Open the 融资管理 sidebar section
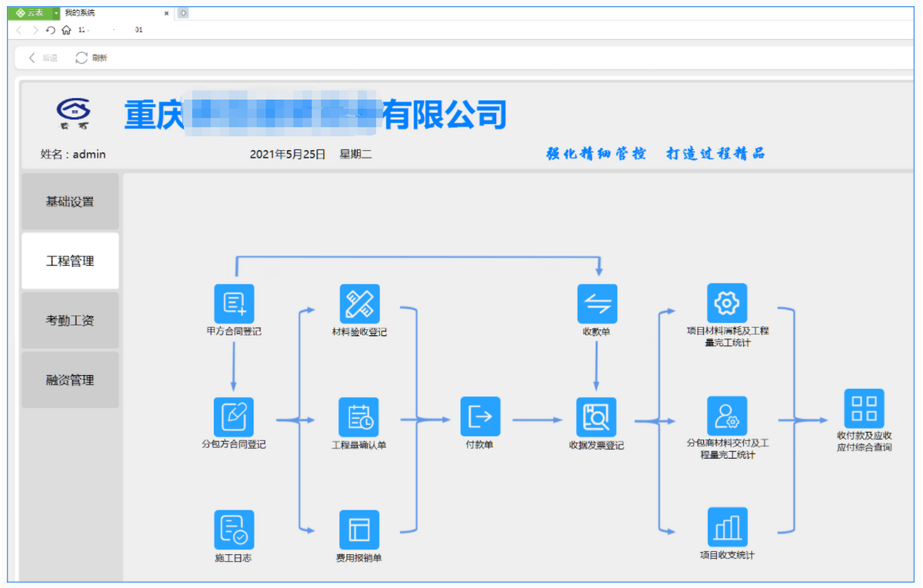923x588 pixels. pyautogui.click(x=70, y=379)
